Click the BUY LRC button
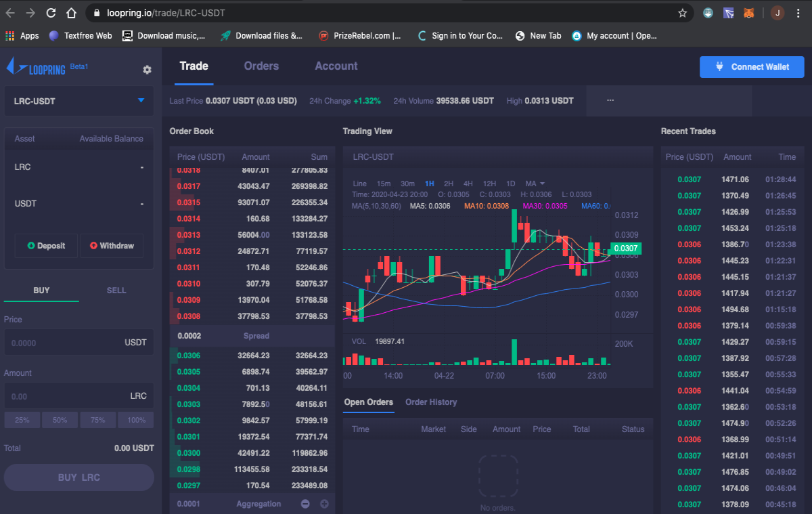Viewport: 812px width, 514px height. (x=79, y=477)
